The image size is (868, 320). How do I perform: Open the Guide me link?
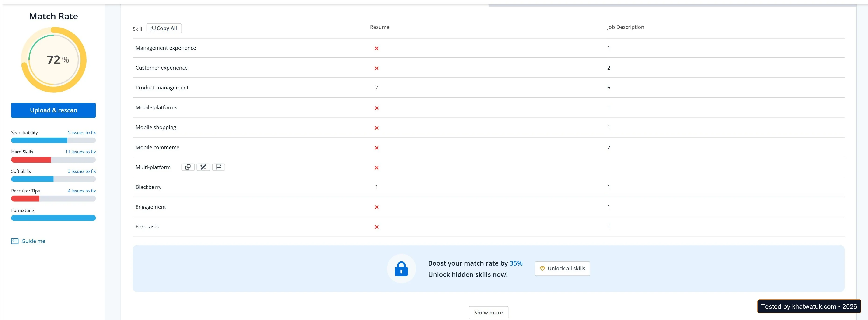pyautogui.click(x=33, y=241)
